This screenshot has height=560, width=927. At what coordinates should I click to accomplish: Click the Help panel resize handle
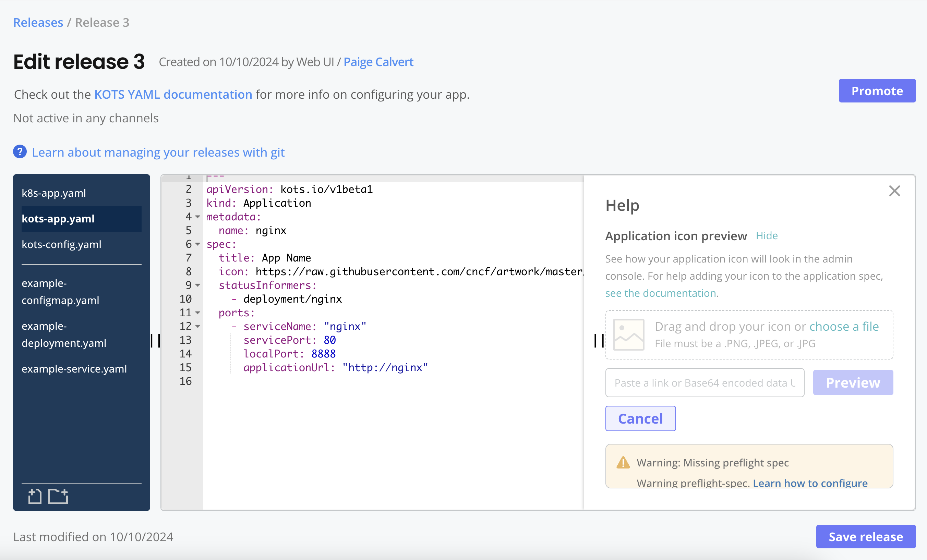coord(599,341)
